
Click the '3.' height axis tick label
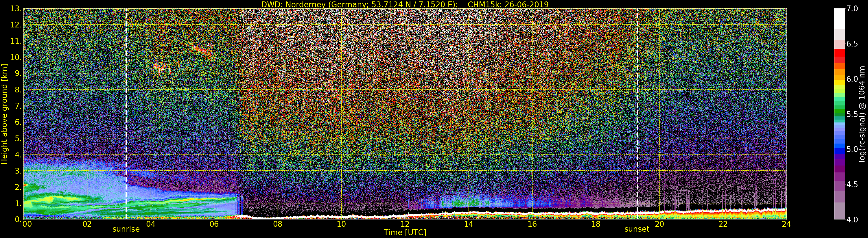[x=18, y=171]
